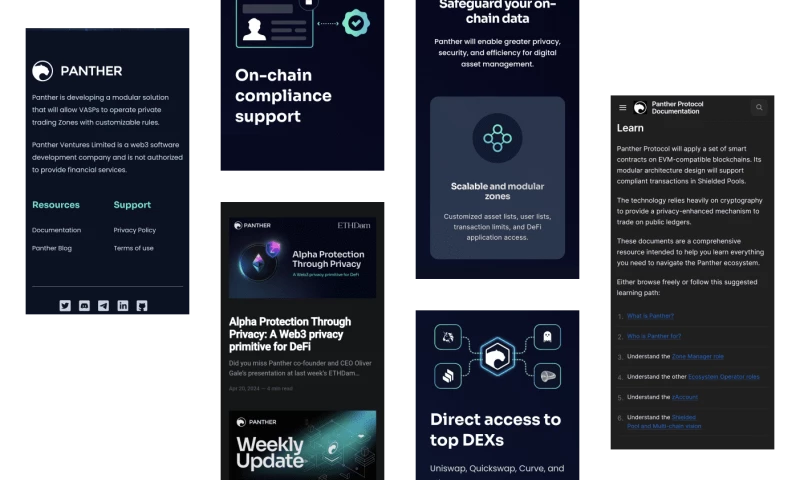This screenshot has width=800, height=480.
Task: Open the Terms of use link
Action: pos(134,248)
